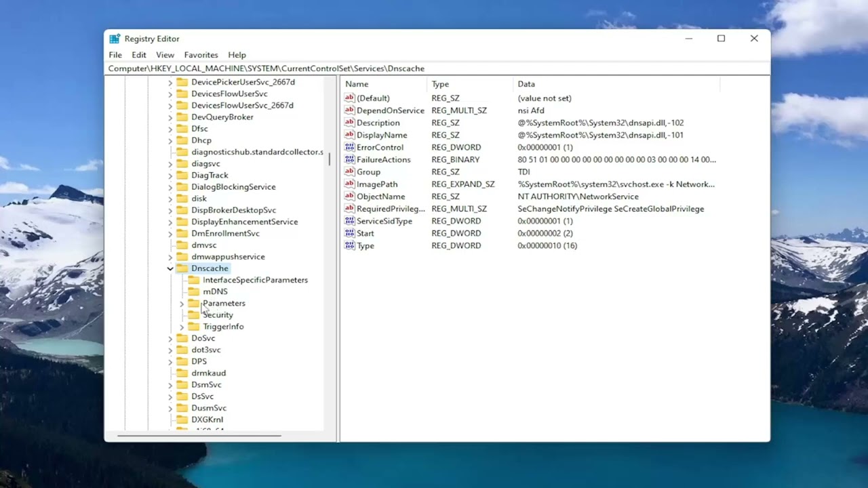Click the (Default) value icon

pyautogui.click(x=349, y=98)
